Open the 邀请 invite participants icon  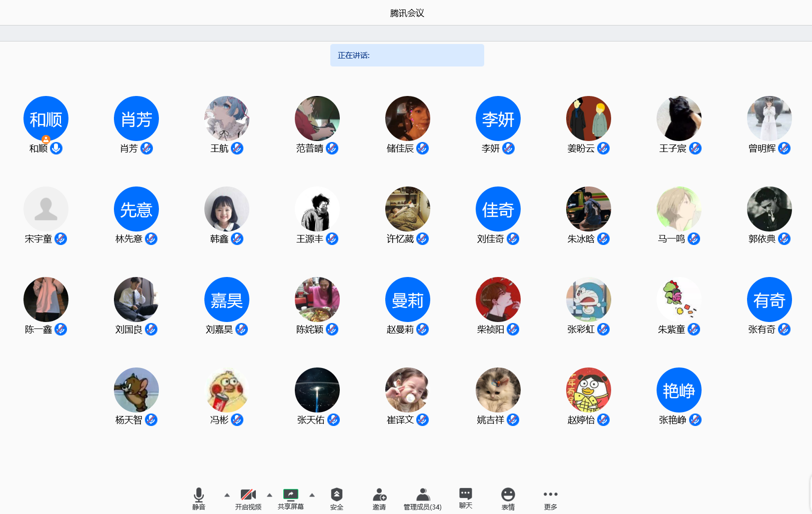(x=379, y=495)
